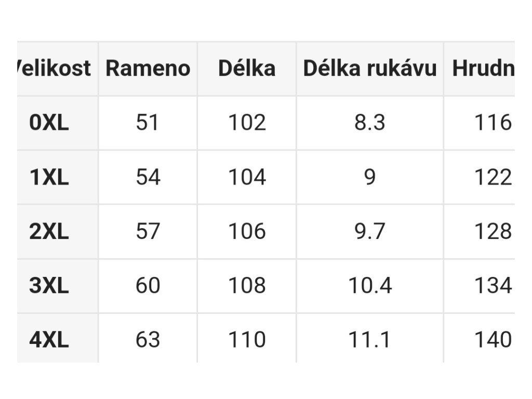
Task: Click the length value 104
Action: point(247,177)
